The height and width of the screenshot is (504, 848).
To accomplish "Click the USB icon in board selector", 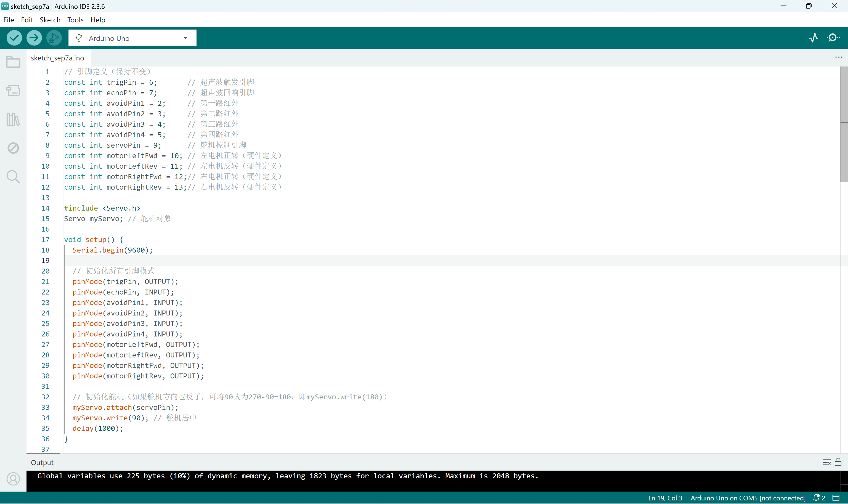I will pyautogui.click(x=79, y=38).
